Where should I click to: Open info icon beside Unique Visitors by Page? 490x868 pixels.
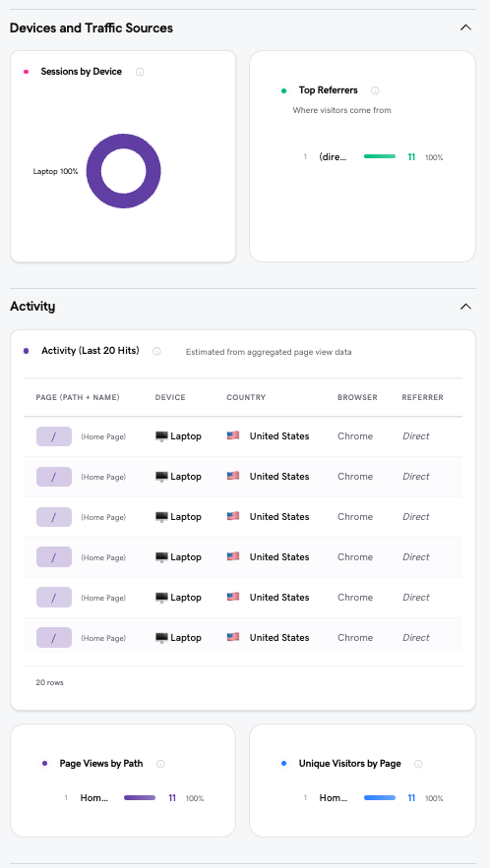(x=418, y=764)
